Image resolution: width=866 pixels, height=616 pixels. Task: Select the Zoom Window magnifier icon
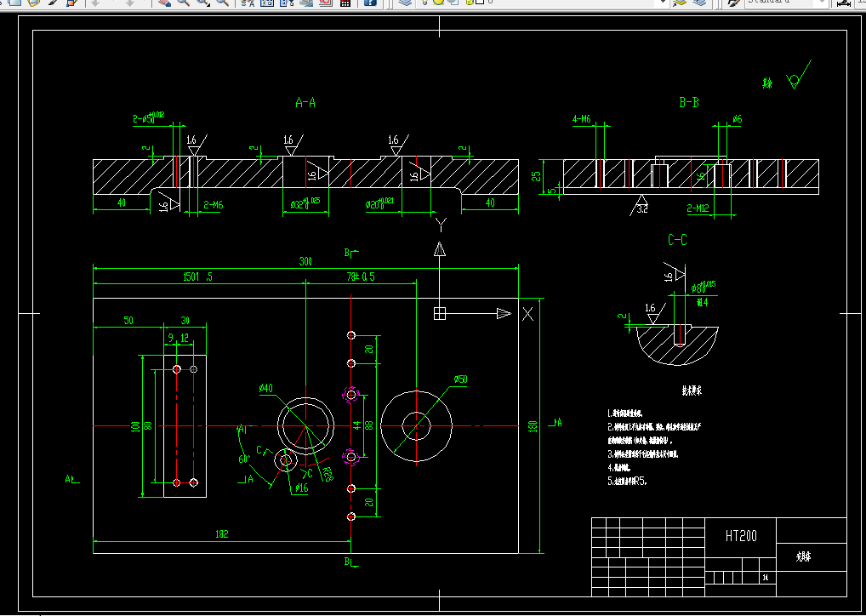click(x=203, y=3)
